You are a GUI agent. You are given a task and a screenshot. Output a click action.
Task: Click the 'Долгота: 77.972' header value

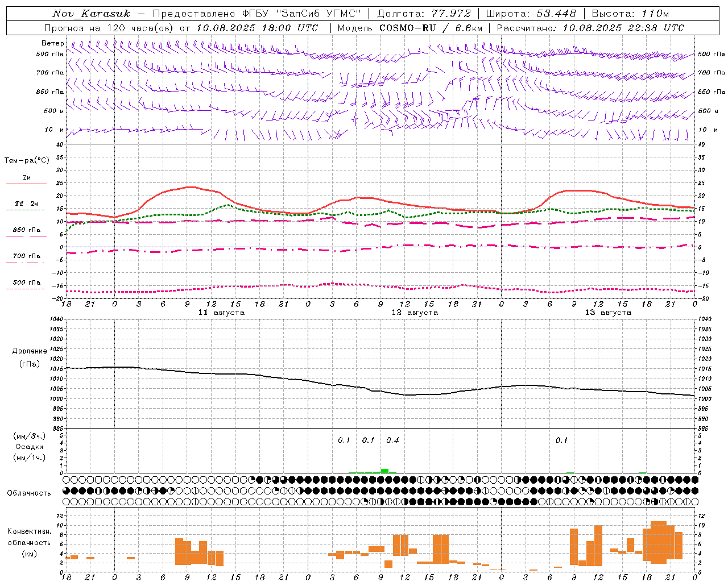[424, 14]
